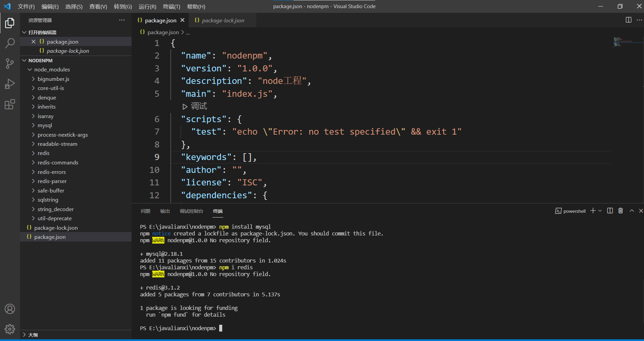Open the File menu (文件)
This screenshot has width=644, height=341.
(x=26, y=6)
